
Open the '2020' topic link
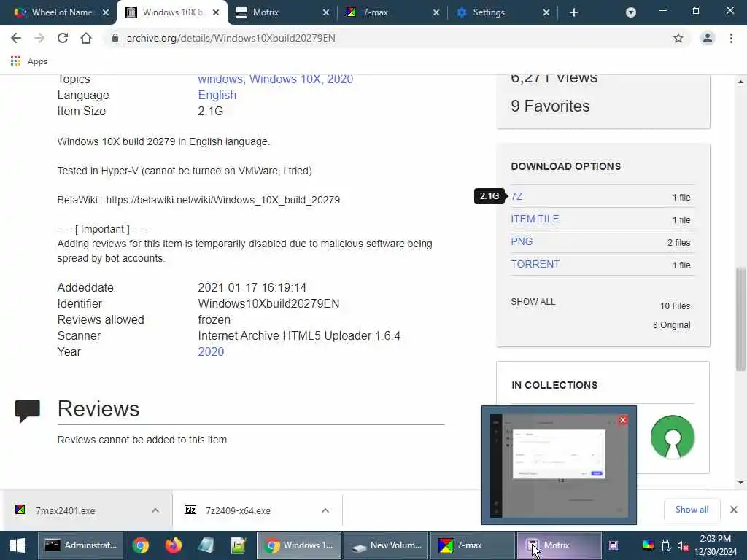pos(340,79)
